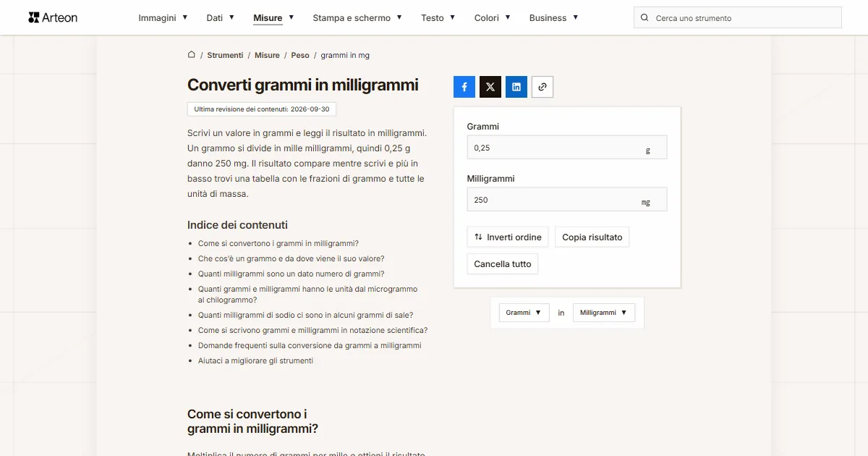
Task: Open the Immagini menu
Action: 163,17
